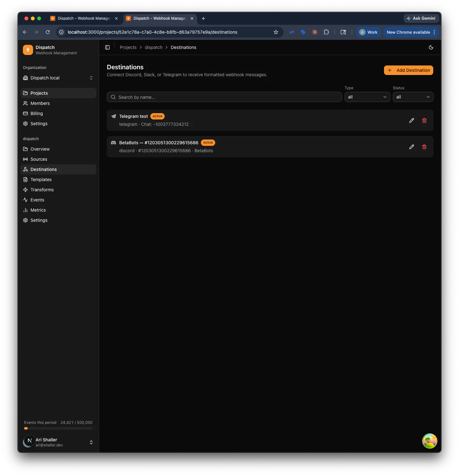Edit the Telegram test destination
The image size is (459, 476).
pos(412,120)
